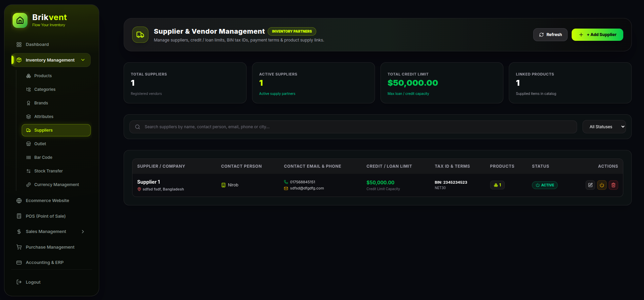This screenshot has height=300, width=644.
Task: Click the Products cubes icon in sidebar
Action: [x=29, y=76]
